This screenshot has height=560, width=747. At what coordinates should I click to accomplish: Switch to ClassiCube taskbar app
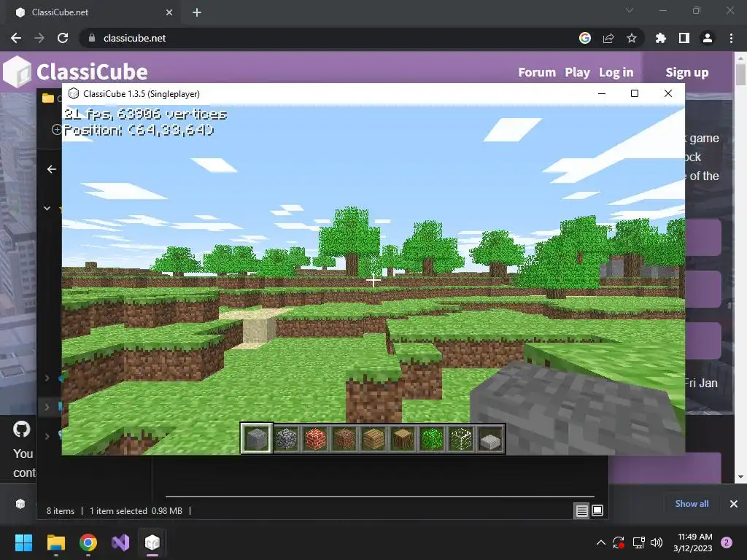[x=152, y=542]
